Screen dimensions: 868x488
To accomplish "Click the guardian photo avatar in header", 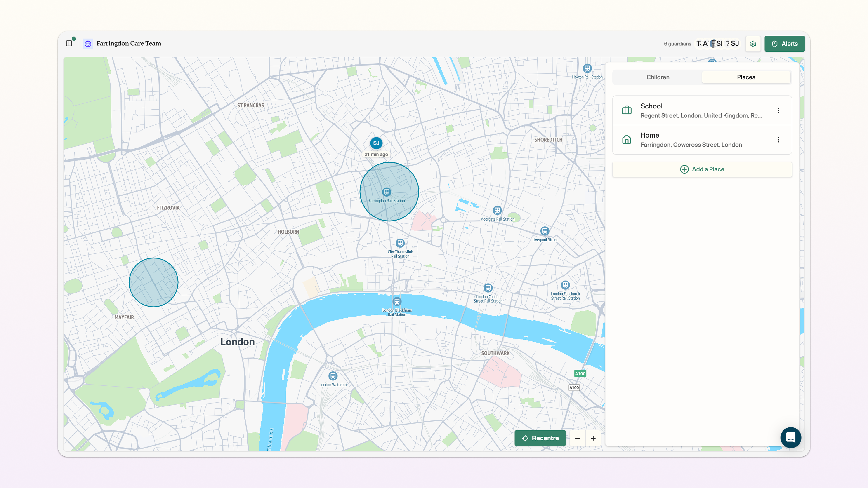I will pyautogui.click(x=713, y=43).
